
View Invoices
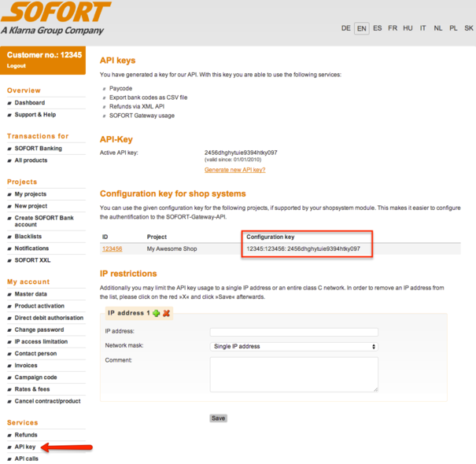[26, 365]
